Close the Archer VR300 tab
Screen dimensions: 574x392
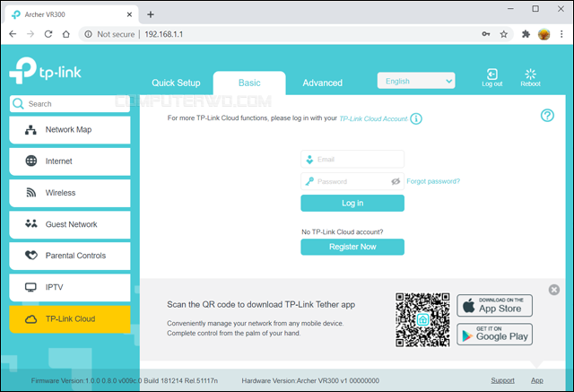pos(129,14)
